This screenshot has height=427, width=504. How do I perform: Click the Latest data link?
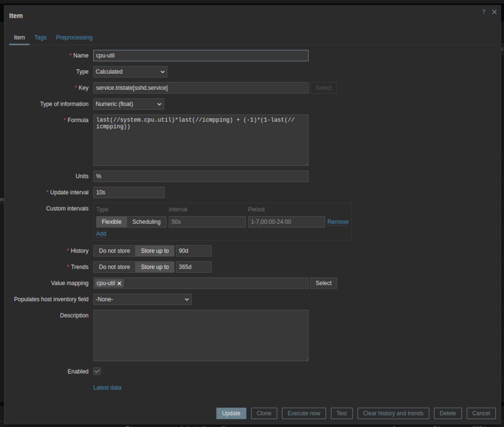click(x=107, y=388)
